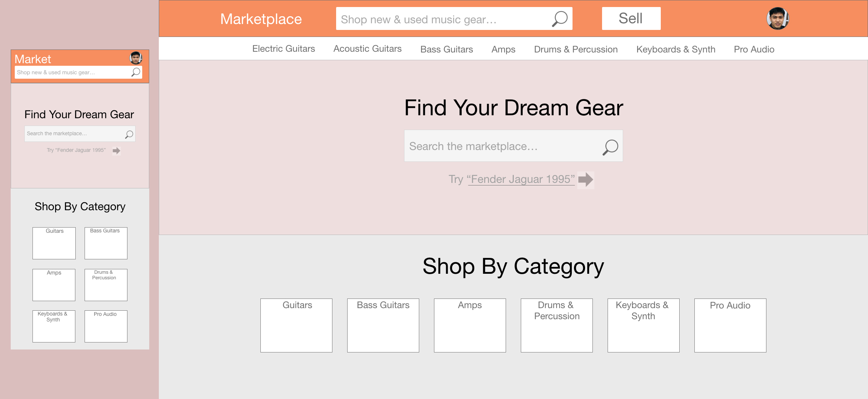Open Keyboards & Synth in the nav bar
The width and height of the screenshot is (868, 399).
tap(676, 50)
